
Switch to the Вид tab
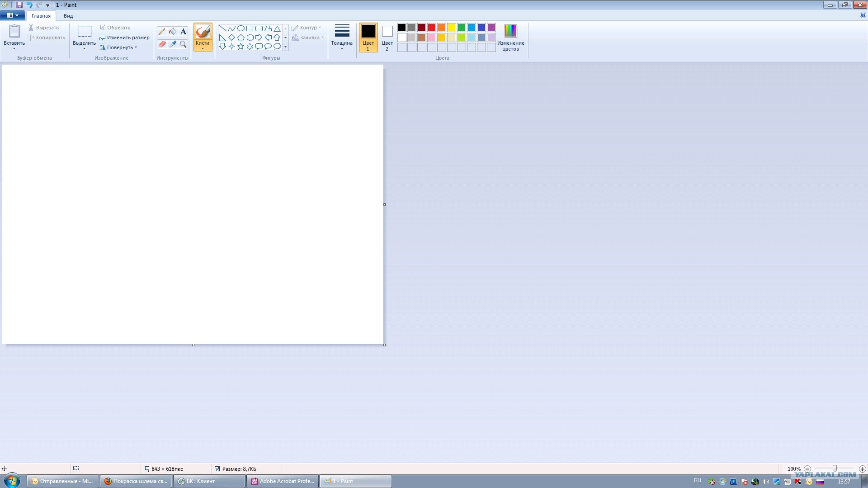pyautogui.click(x=68, y=16)
